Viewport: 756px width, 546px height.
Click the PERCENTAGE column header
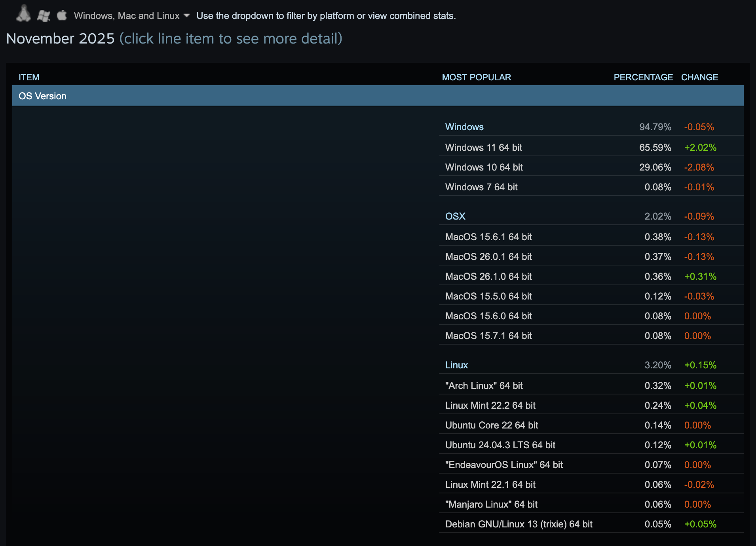pyautogui.click(x=643, y=77)
